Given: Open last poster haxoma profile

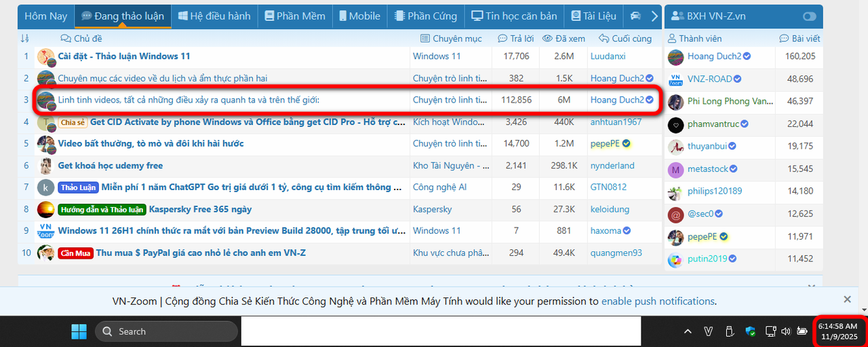Looking at the screenshot, I should (606, 230).
